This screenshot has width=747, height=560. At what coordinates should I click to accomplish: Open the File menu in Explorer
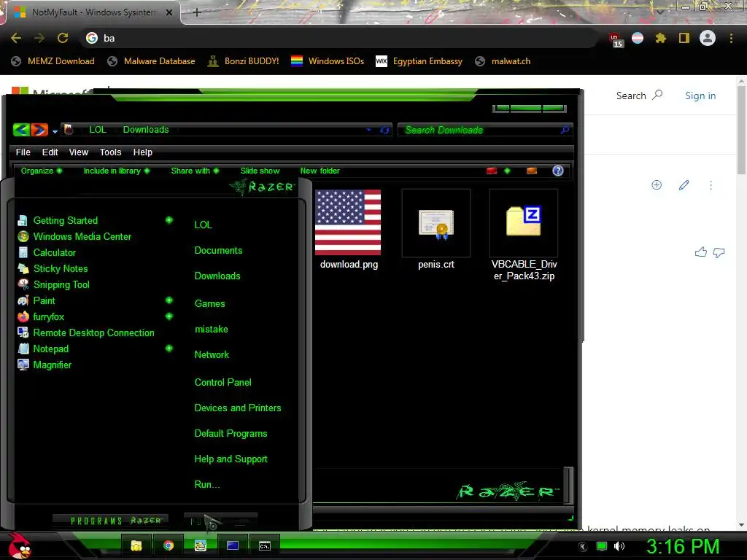pos(23,152)
